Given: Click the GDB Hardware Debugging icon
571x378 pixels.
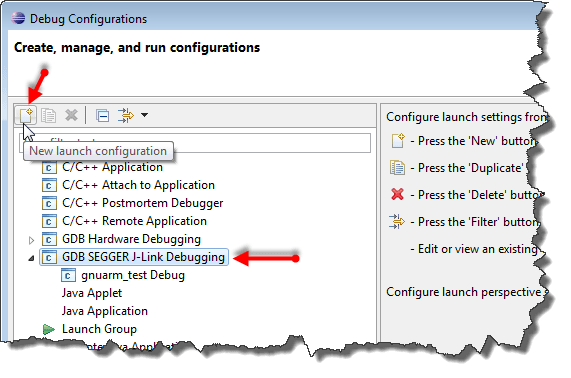Looking at the screenshot, I should tap(49, 239).
